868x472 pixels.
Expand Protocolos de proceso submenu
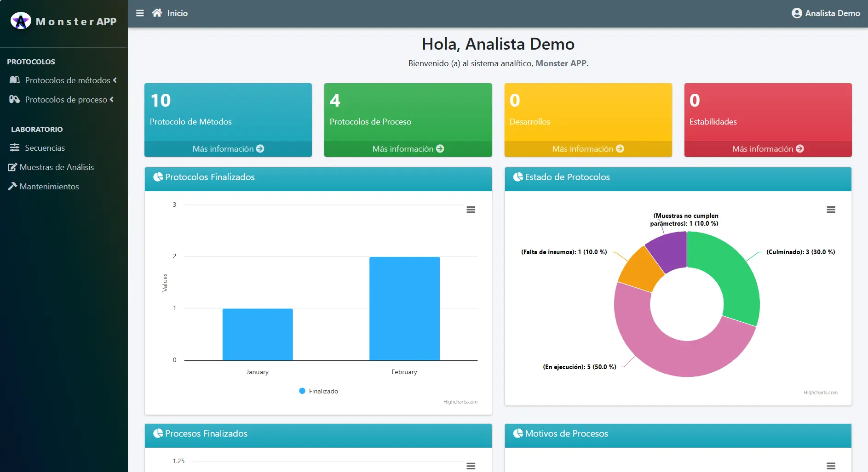(x=62, y=100)
